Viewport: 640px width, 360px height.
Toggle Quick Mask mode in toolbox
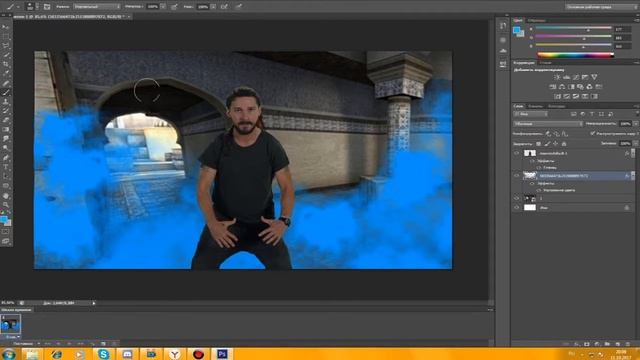(6, 231)
